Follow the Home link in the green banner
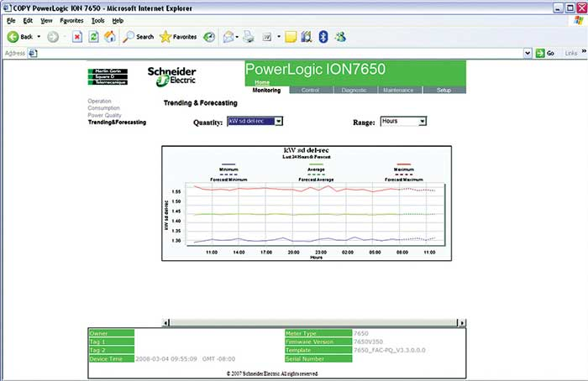Screen dimensions: 588x381 (x=262, y=82)
